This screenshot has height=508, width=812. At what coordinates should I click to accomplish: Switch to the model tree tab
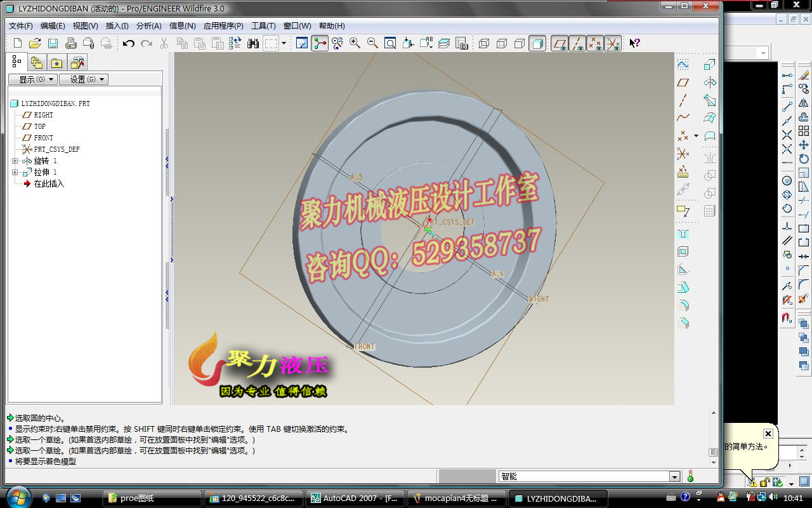(17, 62)
